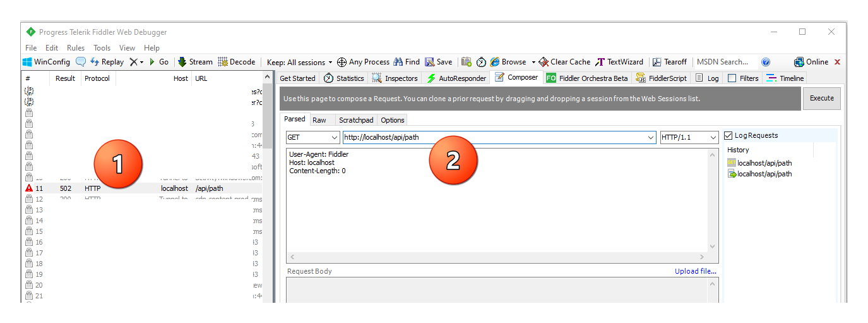Viewport: 868px width, 323px height.
Task: Open the View menu
Action: tap(127, 47)
